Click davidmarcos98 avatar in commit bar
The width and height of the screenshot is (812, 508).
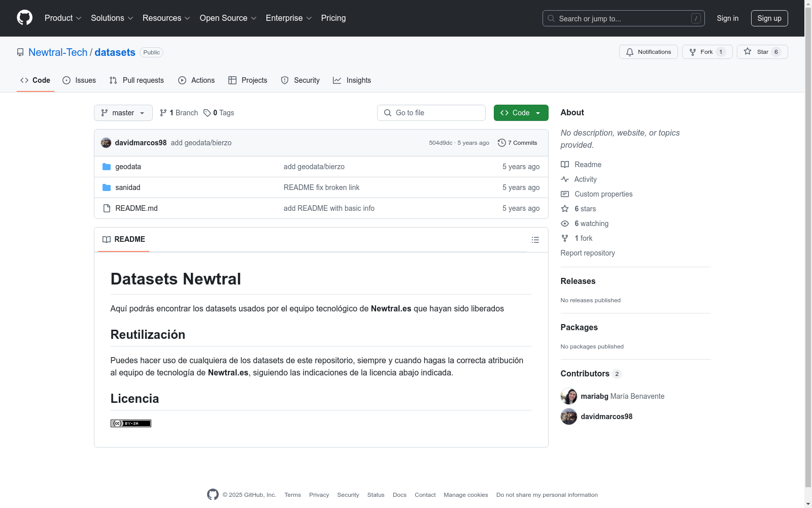[x=106, y=143]
